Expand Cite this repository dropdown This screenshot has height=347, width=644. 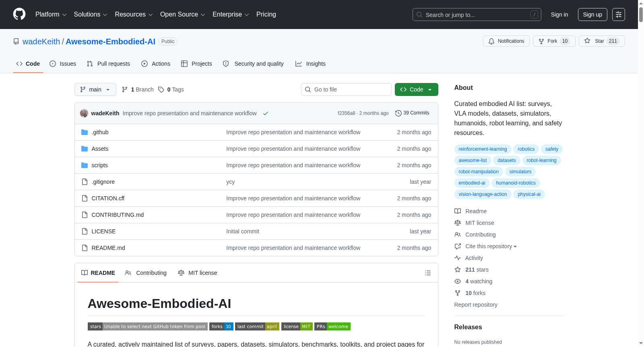tap(491, 246)
